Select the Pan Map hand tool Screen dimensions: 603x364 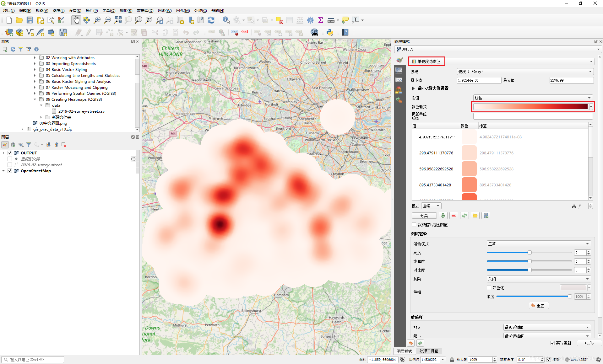tap(76, 20)
